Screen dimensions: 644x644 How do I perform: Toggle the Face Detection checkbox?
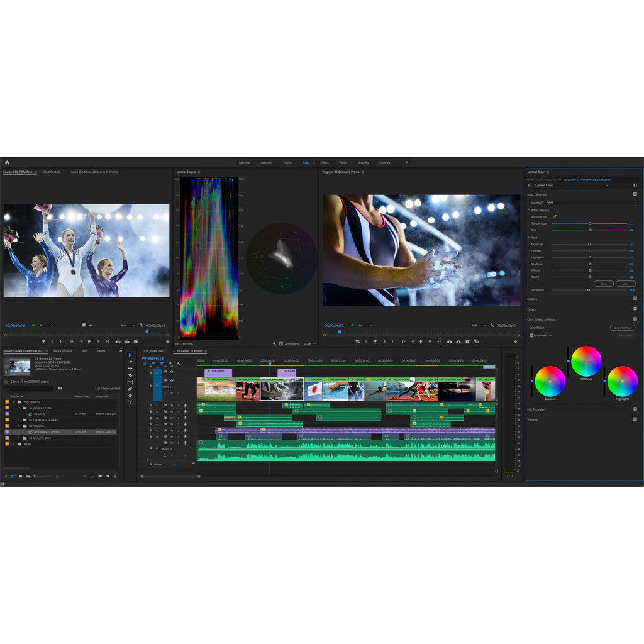[531, 336]
